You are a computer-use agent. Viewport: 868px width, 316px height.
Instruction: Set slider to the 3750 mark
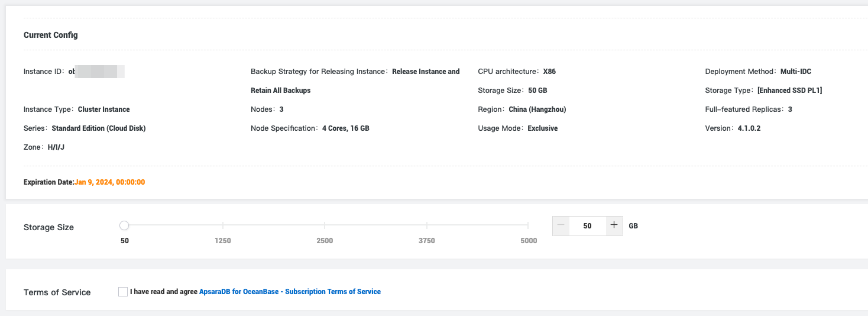pyautogui.click(x=426, y=225)
